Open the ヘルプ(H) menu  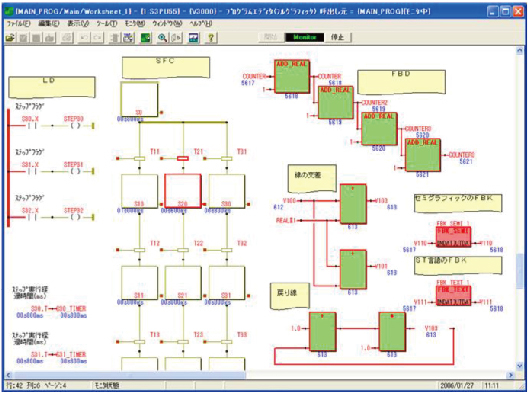[x=201, y=24]
